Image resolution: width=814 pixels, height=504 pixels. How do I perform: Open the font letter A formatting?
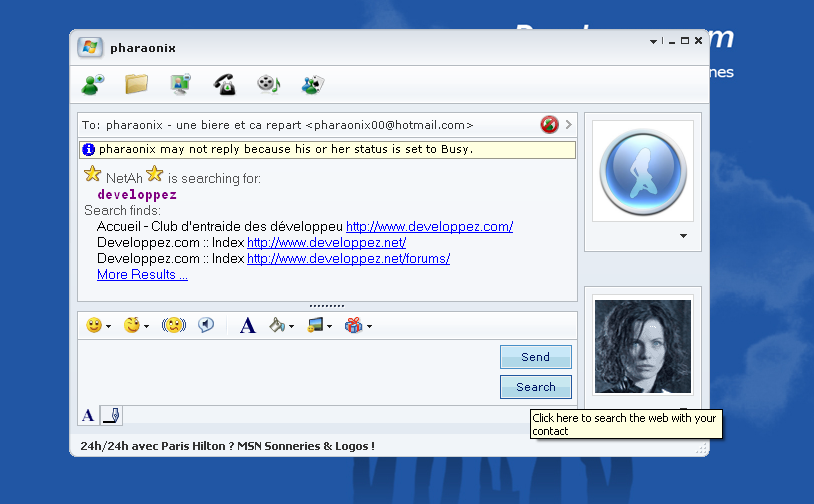(x=248, y=325)
